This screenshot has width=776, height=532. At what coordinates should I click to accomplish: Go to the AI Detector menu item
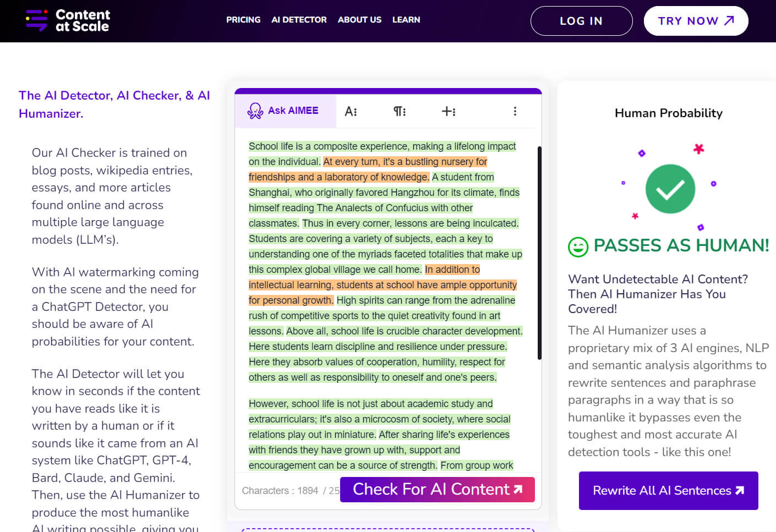click(x=299, y=20)
